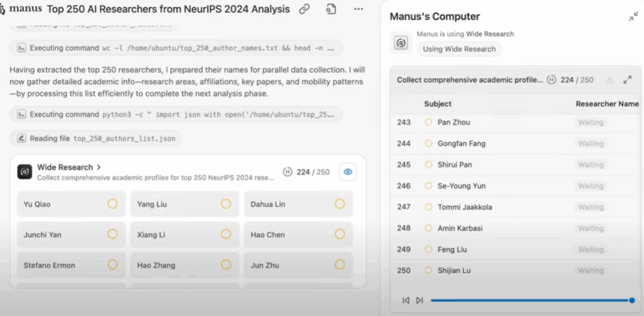Select row 246 Se-Young Yun
Screen dimensions: 644x316
point(516,186)
